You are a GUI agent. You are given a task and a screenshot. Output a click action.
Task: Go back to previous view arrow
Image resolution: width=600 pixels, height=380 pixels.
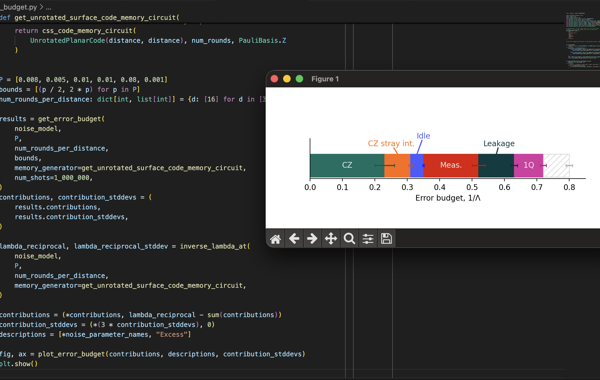294,239
